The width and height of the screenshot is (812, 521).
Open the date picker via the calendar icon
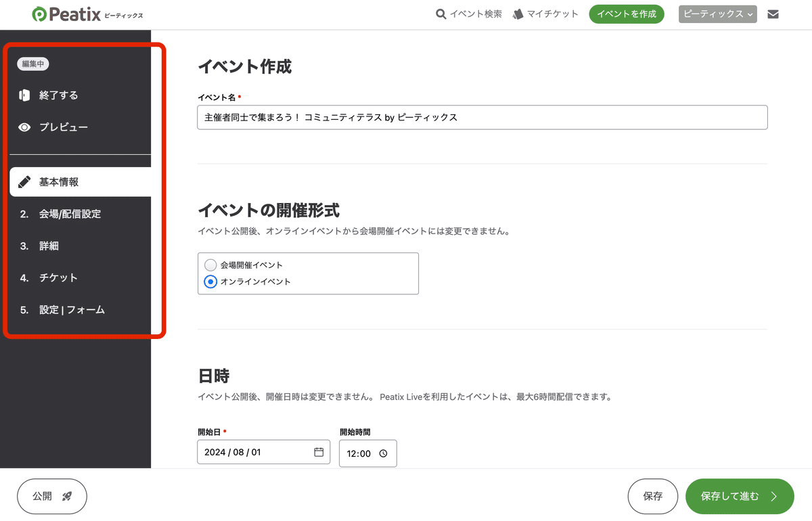(x=319, y=453)
